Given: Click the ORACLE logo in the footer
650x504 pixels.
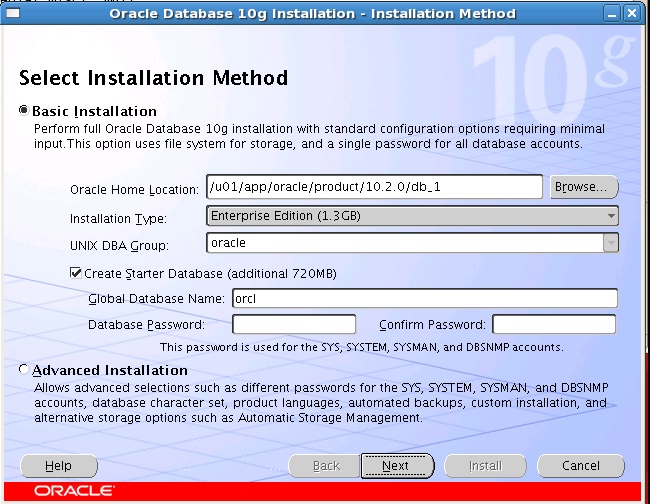Looking at the screenshot, I should [x=74, y=491].
